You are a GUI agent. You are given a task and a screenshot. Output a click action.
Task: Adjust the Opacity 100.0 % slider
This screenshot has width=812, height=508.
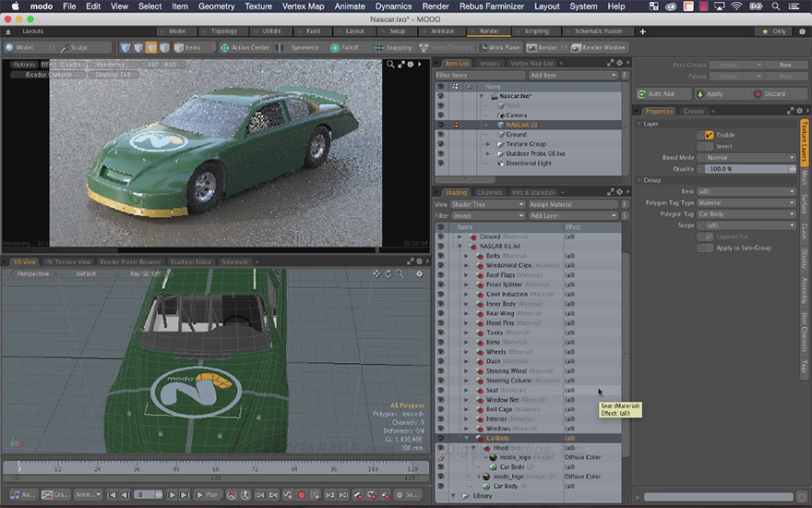pos(747,169)
